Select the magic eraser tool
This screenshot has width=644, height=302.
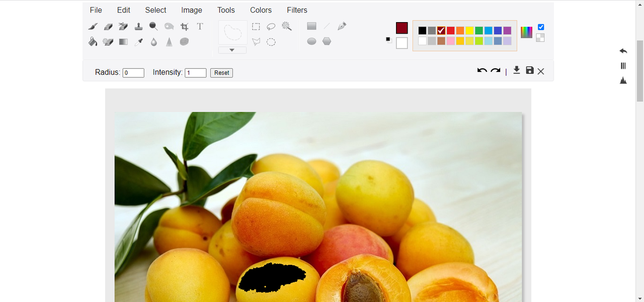(x=108, y=42)
